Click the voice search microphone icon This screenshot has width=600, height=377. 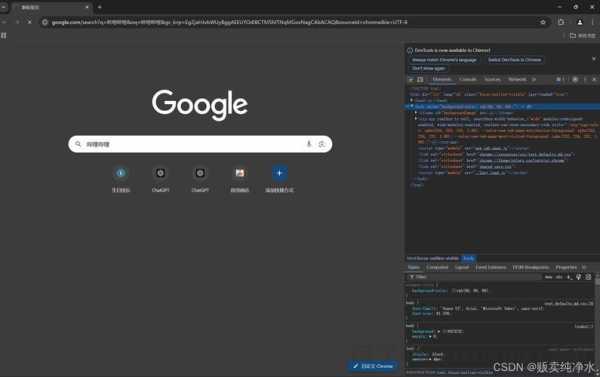pos(309,144)
